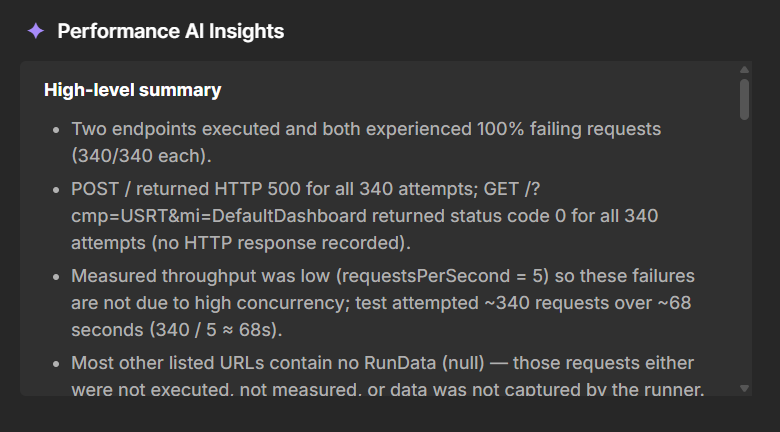Click the bullet dot before Measured throughput
Viewport: 780px width, 432px height.
(x=57, y=275)
